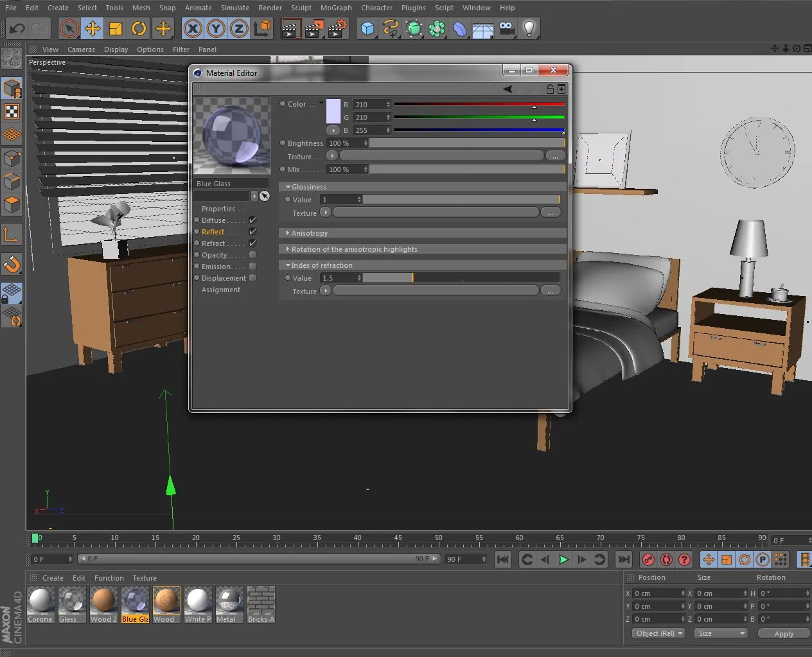Click the material editor back arrow

point(507,89)
